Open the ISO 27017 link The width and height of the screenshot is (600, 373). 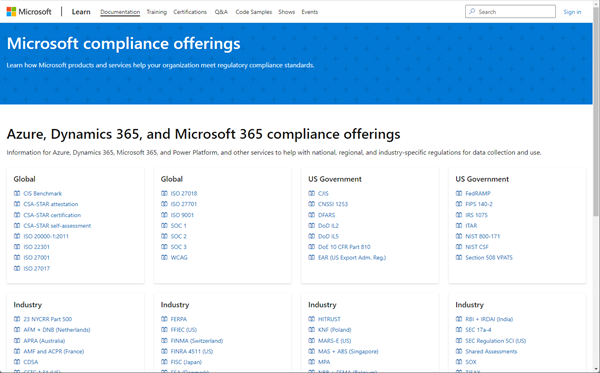[x=36, y=269]
